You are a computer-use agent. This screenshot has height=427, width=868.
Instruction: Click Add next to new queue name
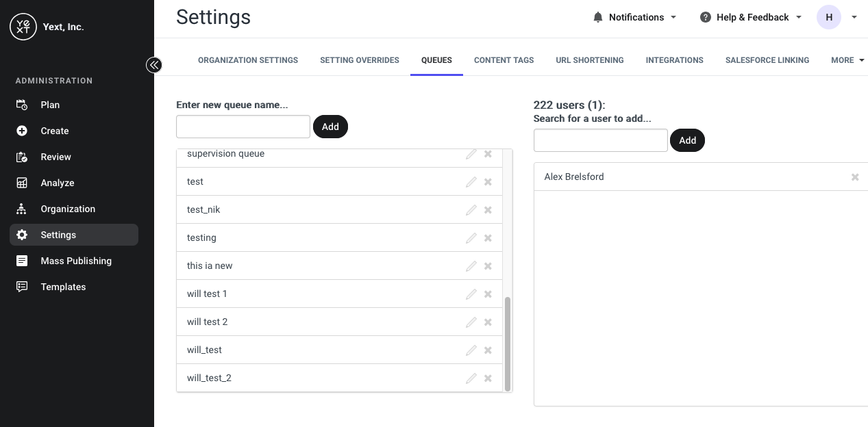[330, 127]
